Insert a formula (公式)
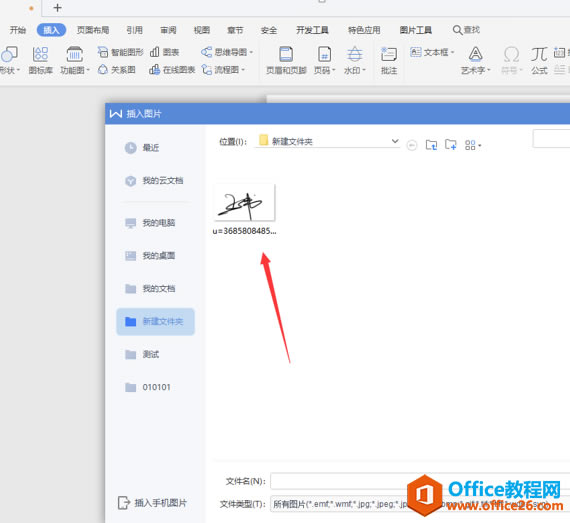Image resolution: width=570 pixels, height=523 pixels. [539, 60]
